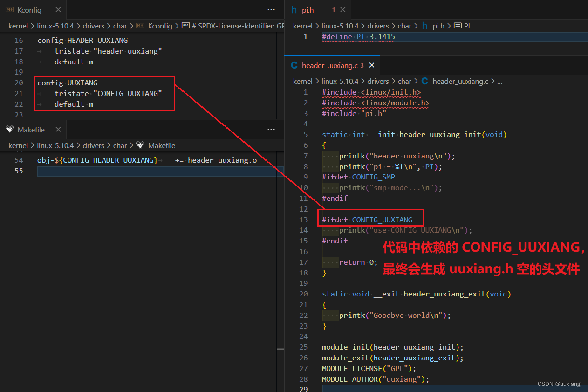Click the Makefile file icon in tab

point(9,130)
